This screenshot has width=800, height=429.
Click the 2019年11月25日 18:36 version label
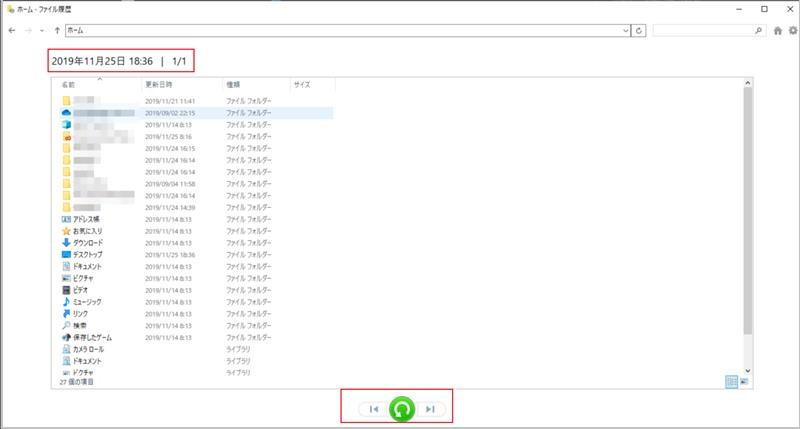pyautogui.click(x=102, y=61)
